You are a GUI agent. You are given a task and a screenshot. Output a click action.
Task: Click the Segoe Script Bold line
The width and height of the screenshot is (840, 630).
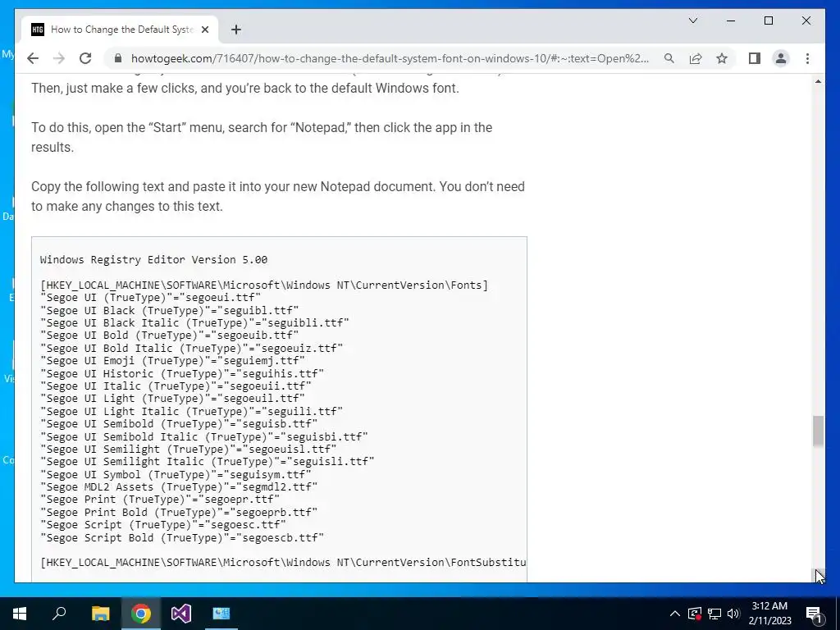[x=182, y=538]
